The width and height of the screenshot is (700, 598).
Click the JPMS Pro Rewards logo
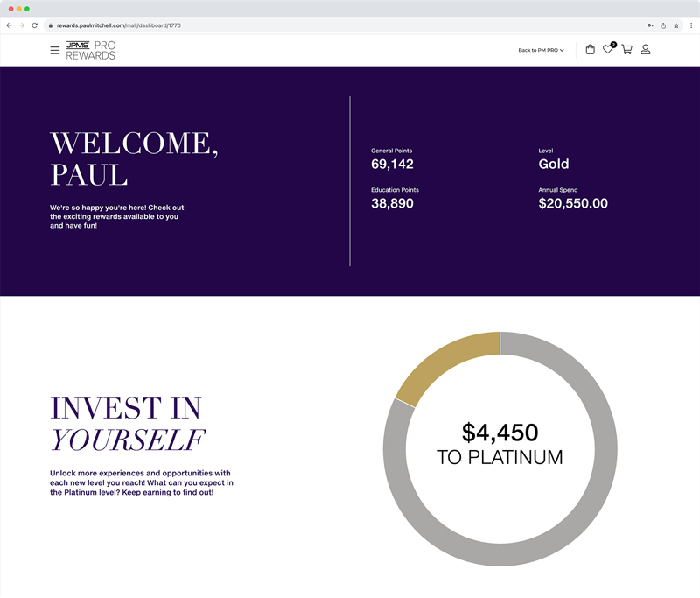pos(90,50)
